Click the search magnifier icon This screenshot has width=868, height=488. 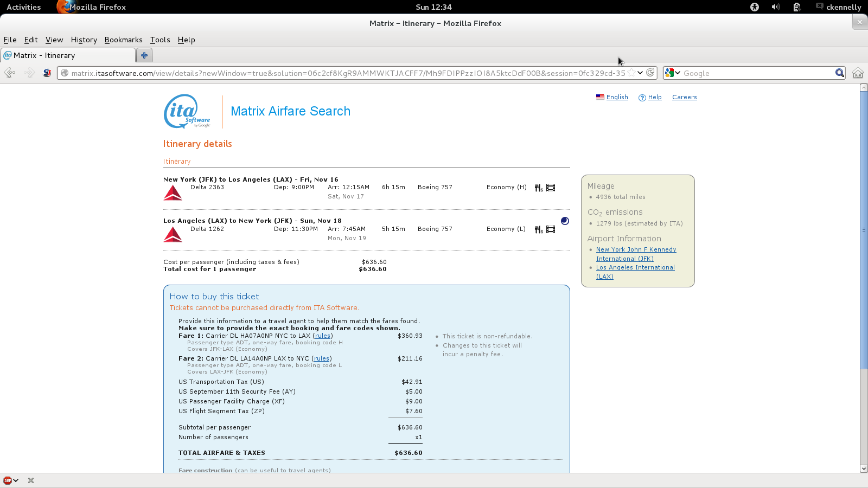tap(840, 73)
